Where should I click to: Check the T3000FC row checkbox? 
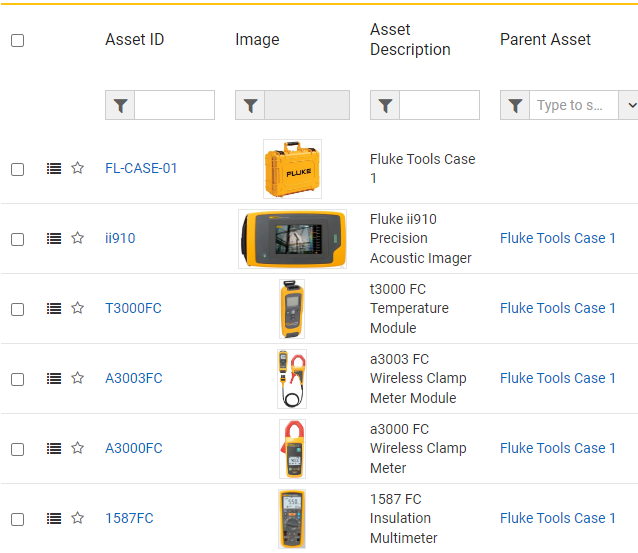(x=17, y=309)
